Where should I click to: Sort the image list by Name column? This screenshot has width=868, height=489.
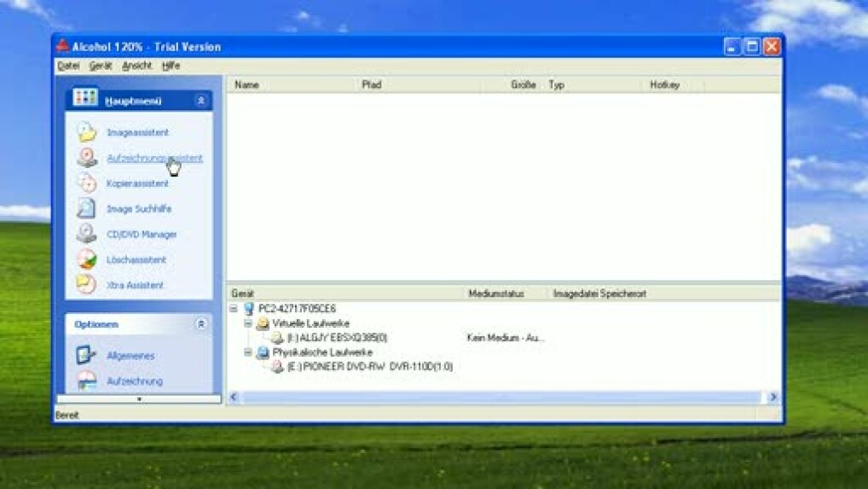[290, 85]
